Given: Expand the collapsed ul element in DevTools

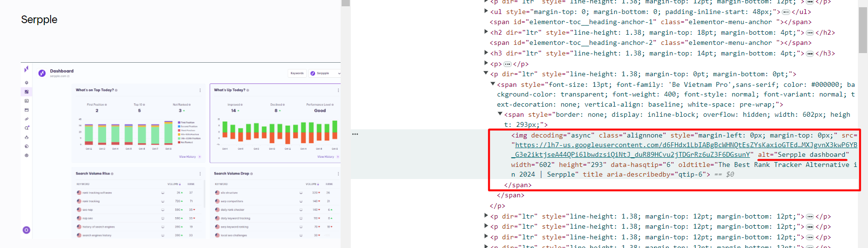Looking at the screenshot, I should pos(486,11).
